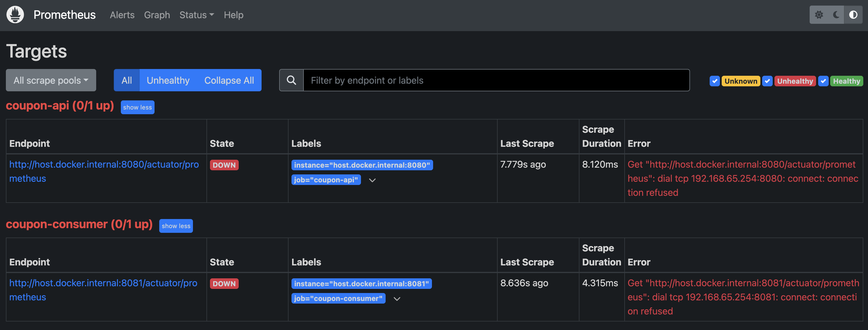This screenshot has width=868, height=330.
Task: Go to the Graph page
Action: pos(157,15)
